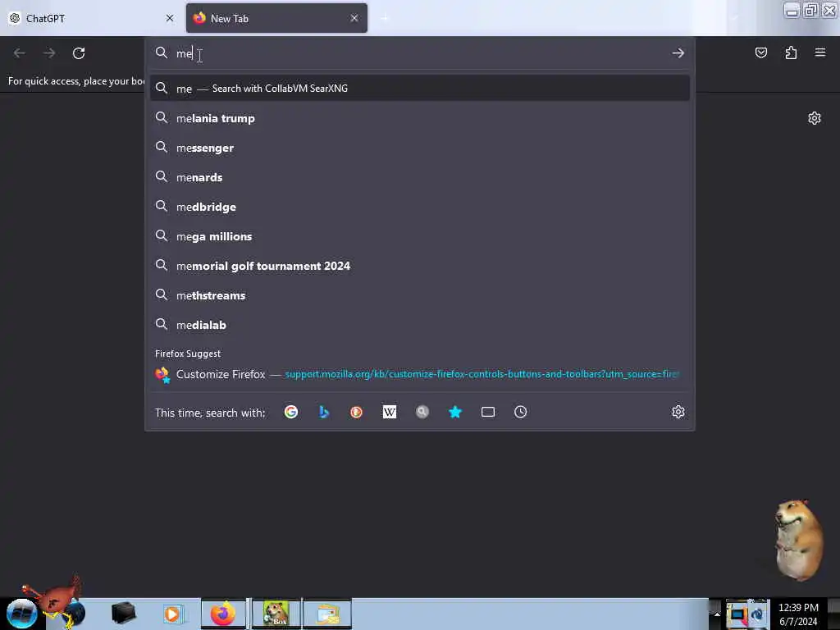This screenshot has width=840, height=630.
Task: Select suggestion 'methstreams'
Action: pos(420,295)
